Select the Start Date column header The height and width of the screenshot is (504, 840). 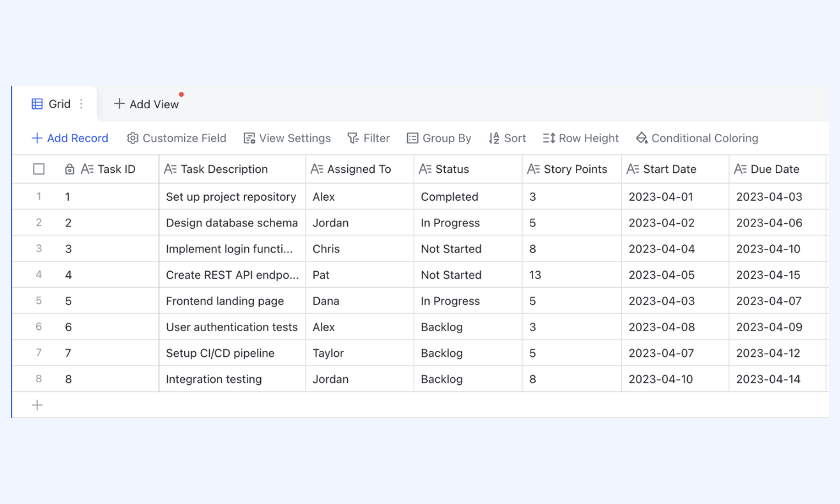tap(675, 169)
